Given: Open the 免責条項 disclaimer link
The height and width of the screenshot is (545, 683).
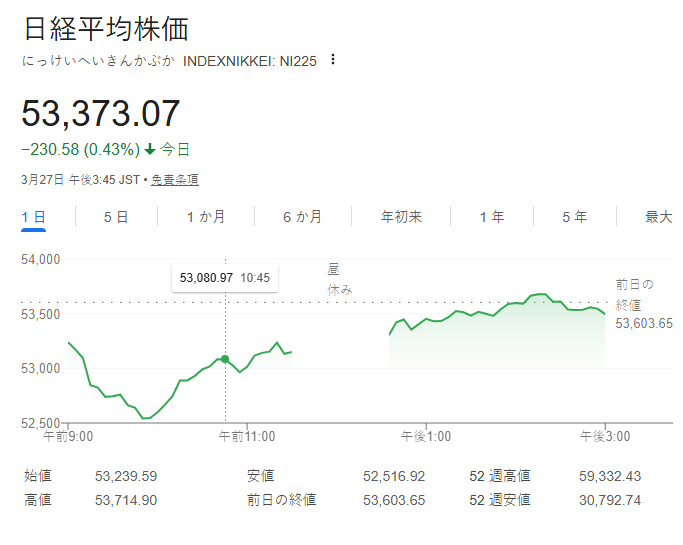Looking at the screenshot, I should tap(175, 179).
